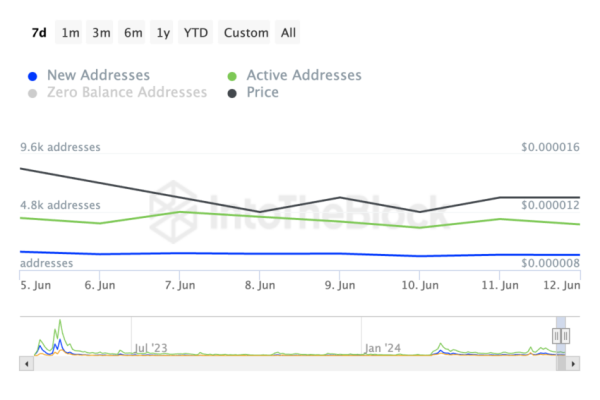
Task: Select the YTD range button
Action: pyautogui.click(x=197, y=33)
